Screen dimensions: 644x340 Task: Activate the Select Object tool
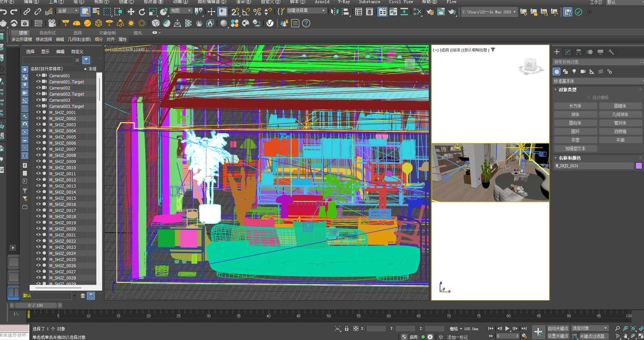(85, 12)
